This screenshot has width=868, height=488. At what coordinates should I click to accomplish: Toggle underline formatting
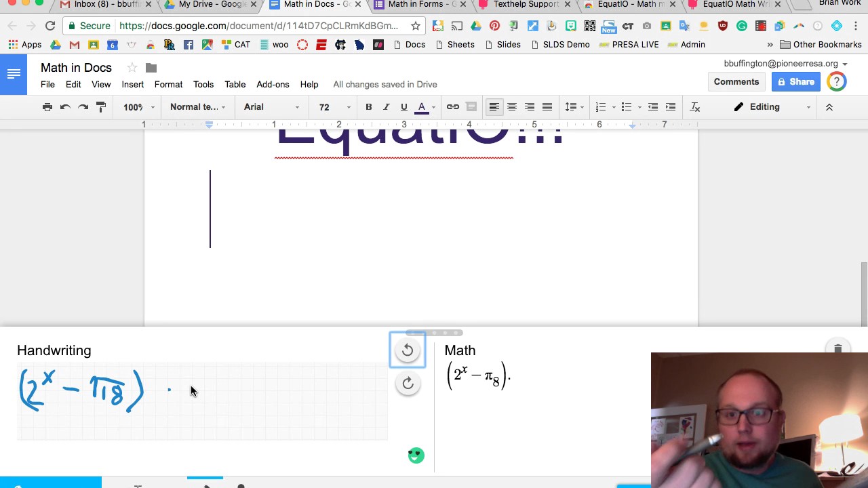[403, 107]
